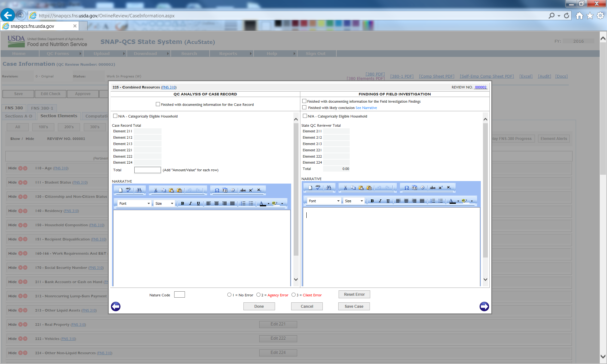Screen dimensions: 607x364
Task: Open the Size dropdown in right narrative editor
Action: [x=354, y=201]
